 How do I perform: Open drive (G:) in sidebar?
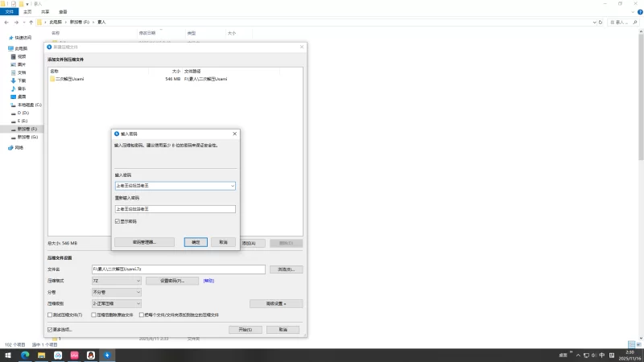click(25, 137)
